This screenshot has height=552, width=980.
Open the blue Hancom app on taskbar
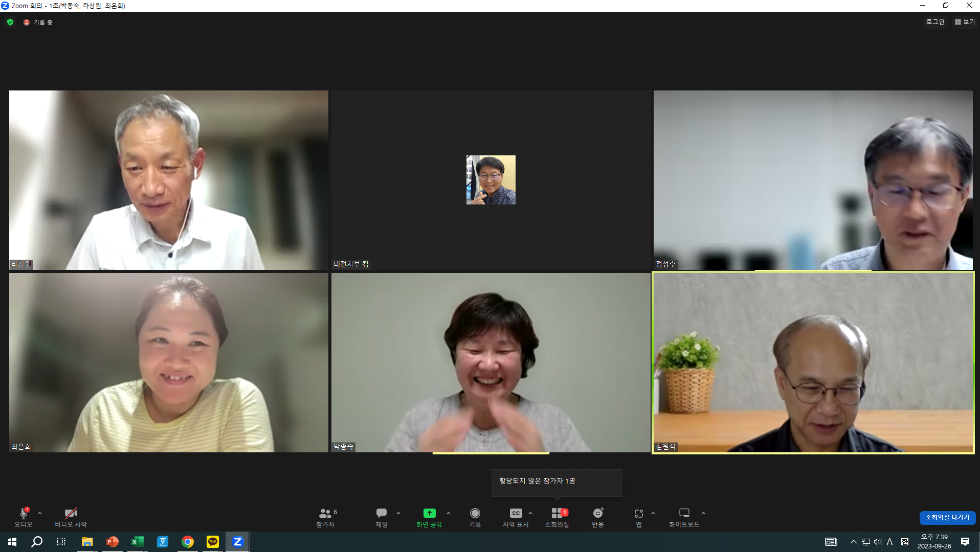pos(163,542)
